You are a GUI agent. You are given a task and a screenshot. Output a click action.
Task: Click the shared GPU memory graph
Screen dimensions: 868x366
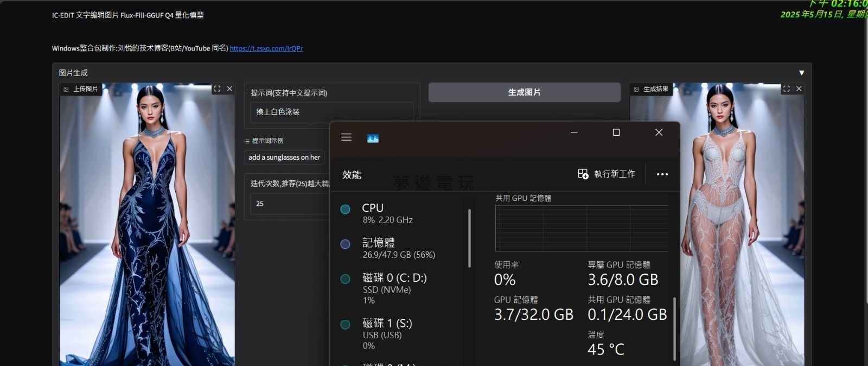pos(582,228)
